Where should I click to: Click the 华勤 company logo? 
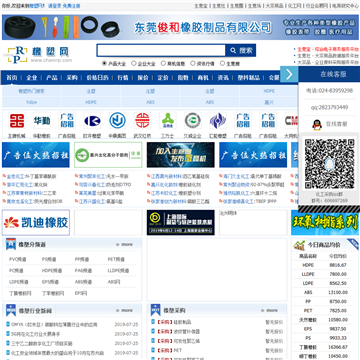pyautogui.click(x=42, y=121)
